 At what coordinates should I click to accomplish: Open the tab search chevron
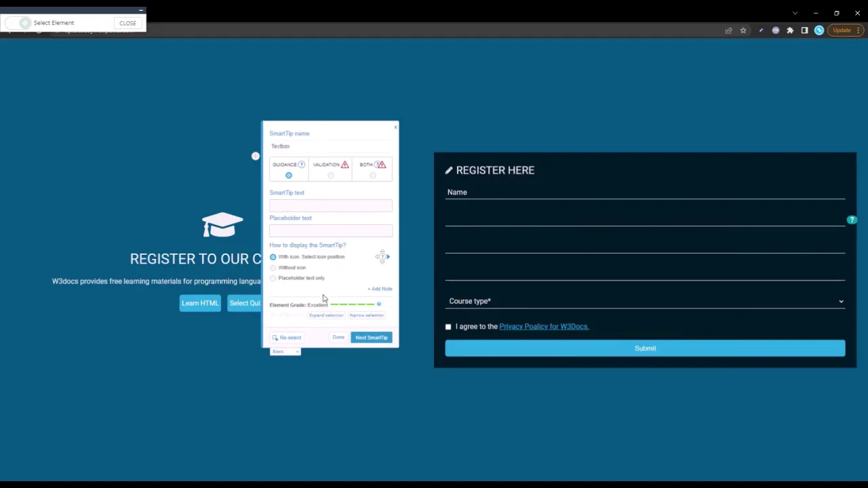795,13
